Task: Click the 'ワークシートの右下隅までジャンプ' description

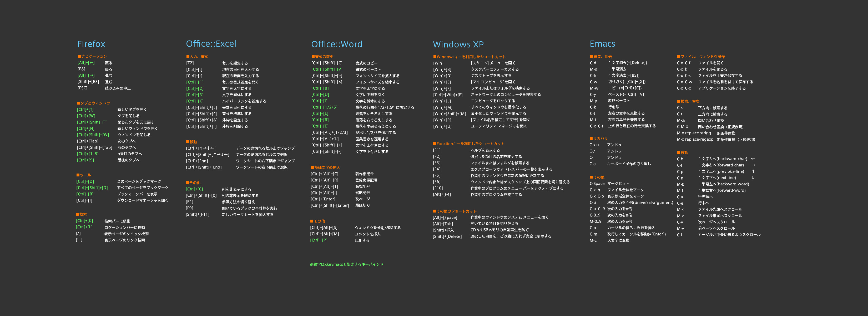Action: click(265, 161)
